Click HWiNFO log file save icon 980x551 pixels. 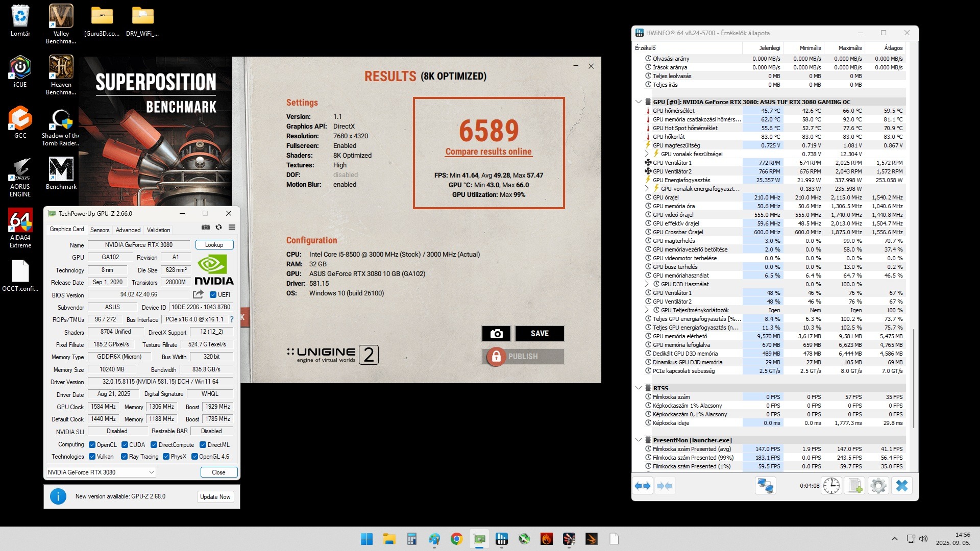855,486
